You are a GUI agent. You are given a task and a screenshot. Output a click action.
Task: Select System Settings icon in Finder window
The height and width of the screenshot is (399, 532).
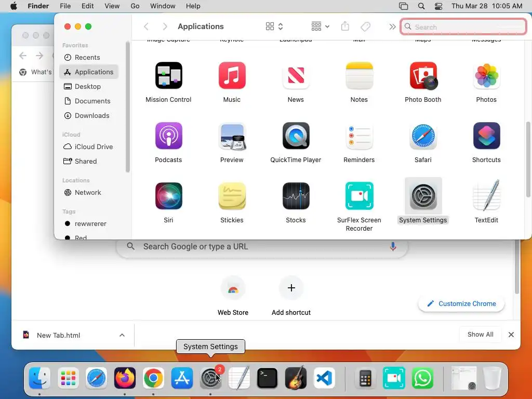423,196
